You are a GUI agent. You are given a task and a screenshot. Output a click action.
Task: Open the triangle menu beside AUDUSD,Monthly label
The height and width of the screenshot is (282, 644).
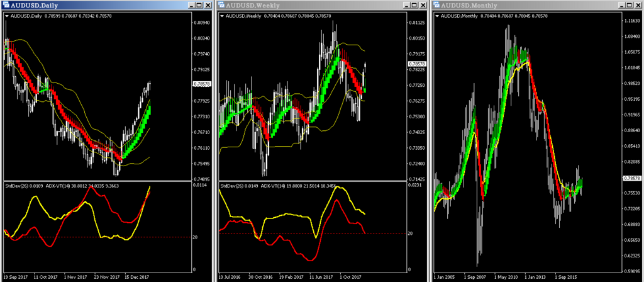click(437, 16)
